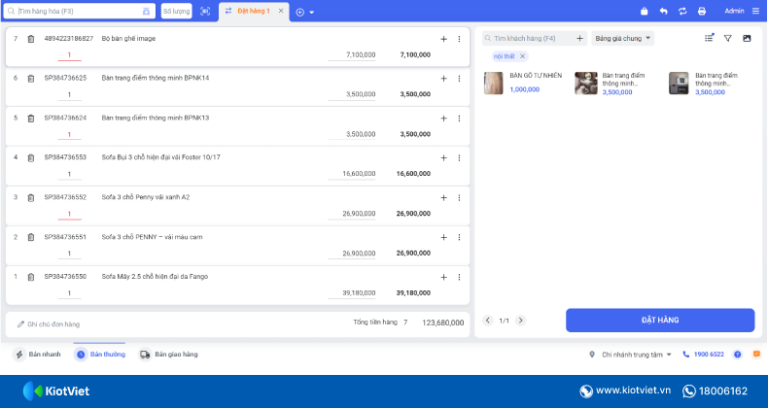Click the add customer plus icon
Viewport: 768px width, 408px height.
(x=580, y=38)
